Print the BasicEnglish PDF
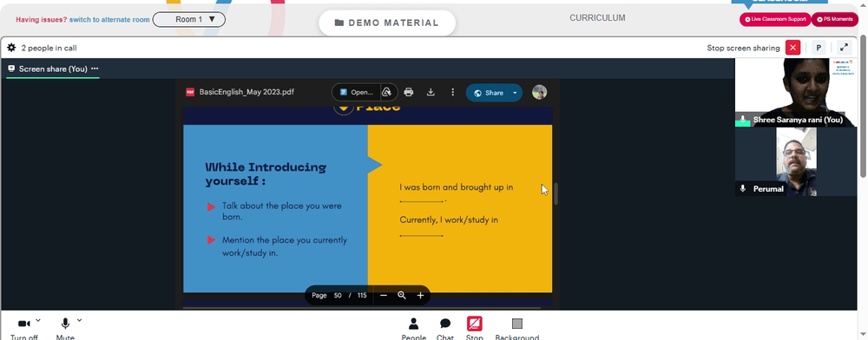 [x=409, y=92]
